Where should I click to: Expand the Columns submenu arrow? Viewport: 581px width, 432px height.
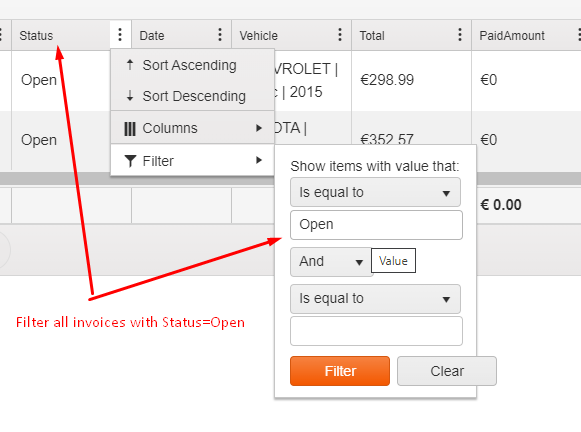click(259, 128)
